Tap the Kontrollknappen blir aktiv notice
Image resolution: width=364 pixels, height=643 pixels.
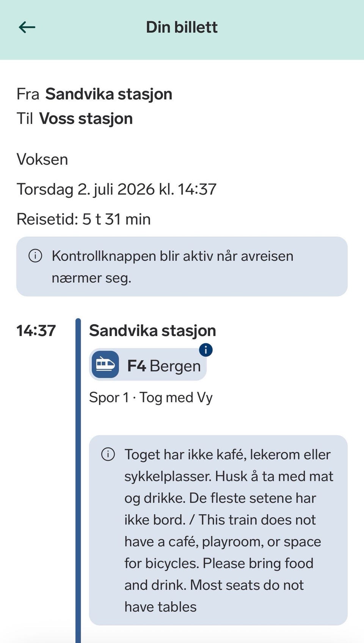(x=182, y=266)
